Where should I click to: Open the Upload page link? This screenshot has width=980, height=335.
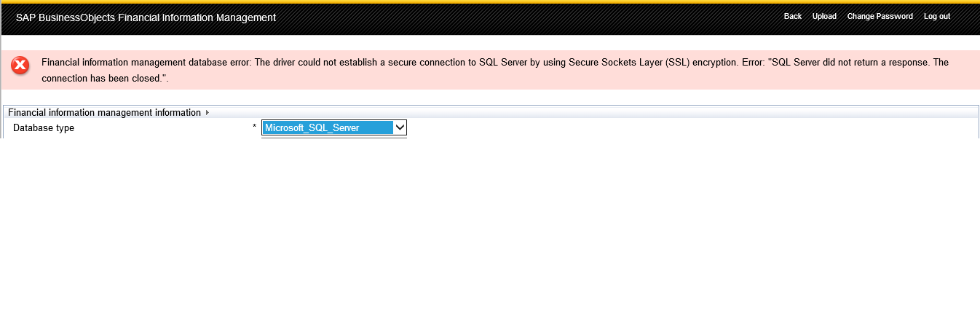pos(824,17)
